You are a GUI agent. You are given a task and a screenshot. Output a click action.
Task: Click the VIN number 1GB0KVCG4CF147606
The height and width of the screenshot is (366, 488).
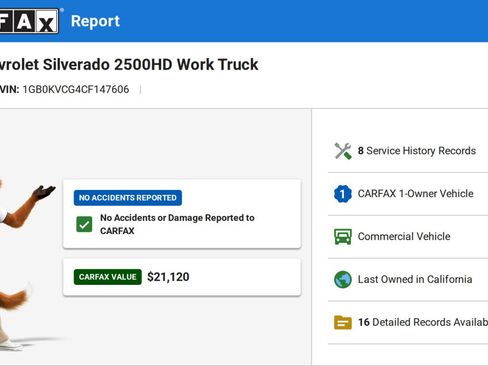[x=76, y=89]
